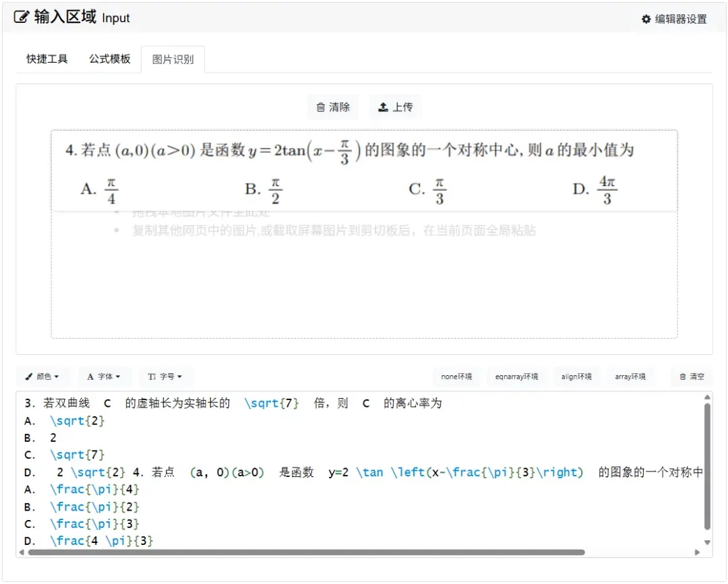This screenshot has width=728, height=584.
Task: Switch to the 快捷工具 tab
Action: coord(46,59)
